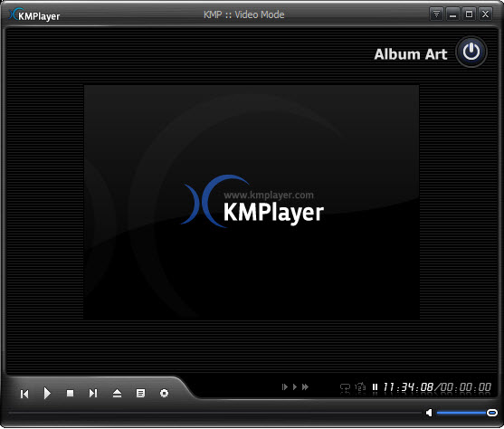Screen dimensions: 504x429
Task: Close the KMPlayer window
Action: coord(485,14)
